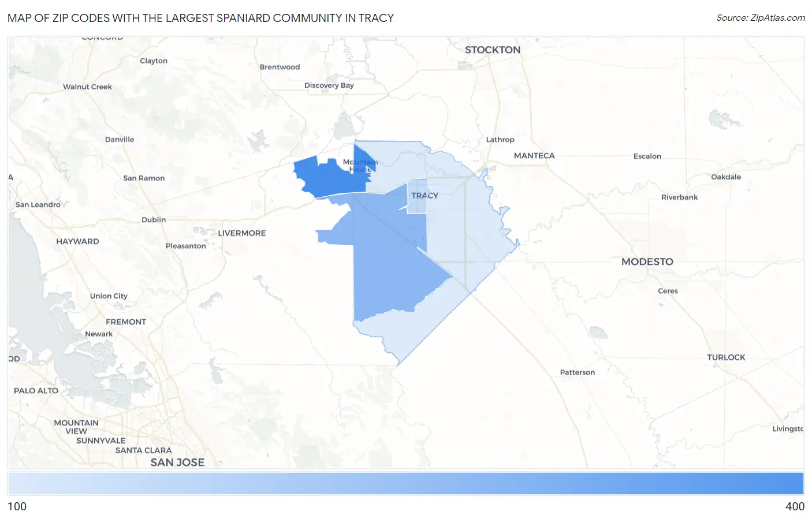Click the Source: ZipAtlas.com attribution

[x=761, y=18]
